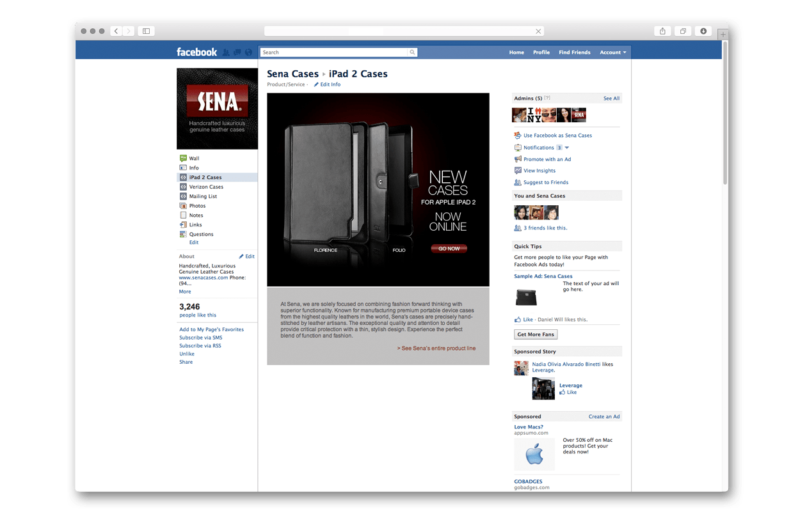Click the Leverage sponsored story thumbnail
The height and width of the screenshot is (532, 807).
543,389
